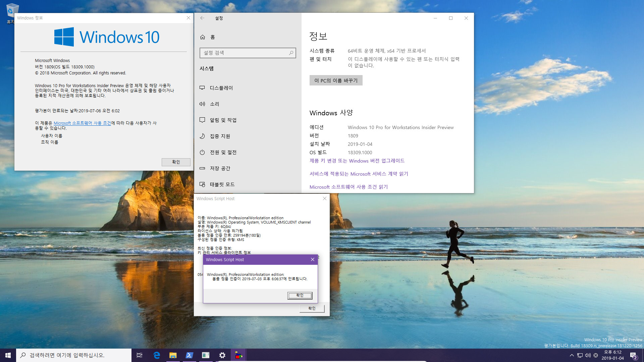Open the taskbar clock and date

pos(613,355)
